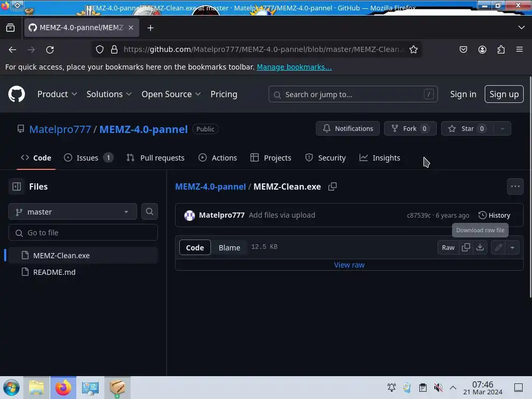Search files with magnifier button beside master
Viewport: 532px width, 399px height.
pyautogui.click(x=149, y=212)
